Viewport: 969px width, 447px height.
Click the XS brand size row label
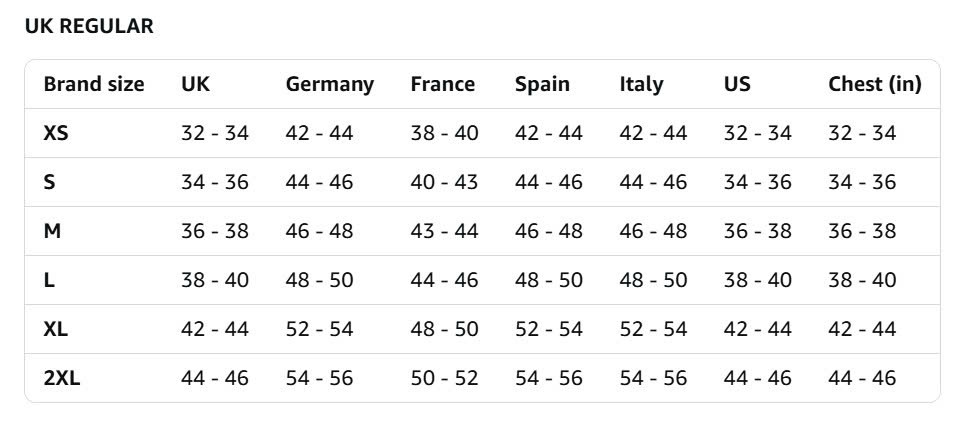coord(56,133)
